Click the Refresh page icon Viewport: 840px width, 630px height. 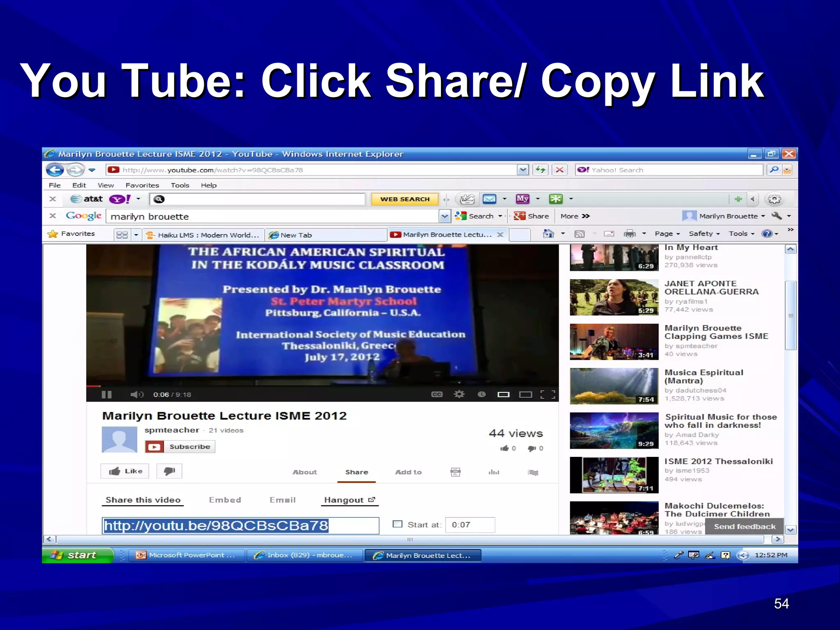pos(541,170)
